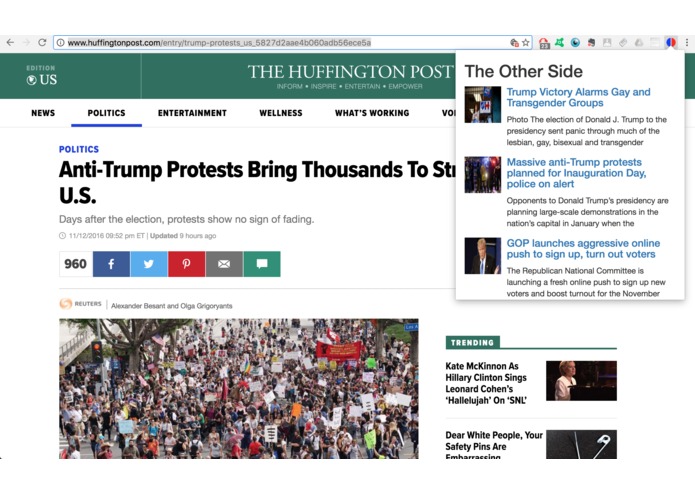Open GOP launches aggressive online push link

(x=583, y=249)
